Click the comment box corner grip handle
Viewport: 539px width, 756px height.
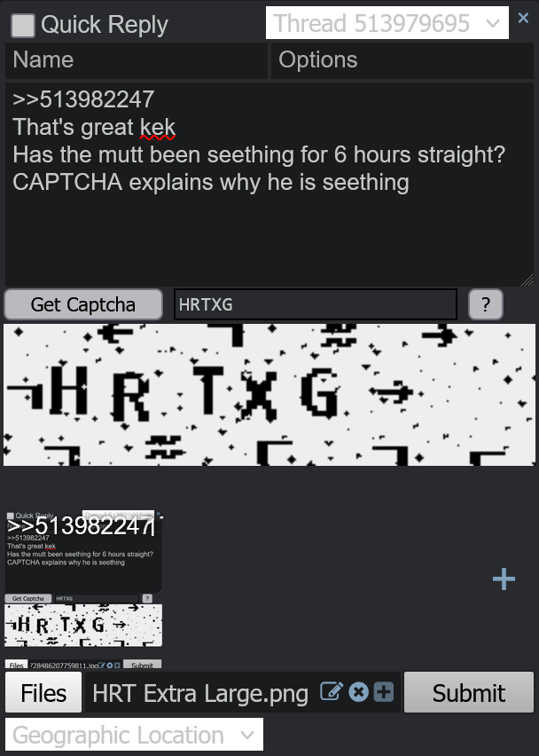[x=527, y=280]
